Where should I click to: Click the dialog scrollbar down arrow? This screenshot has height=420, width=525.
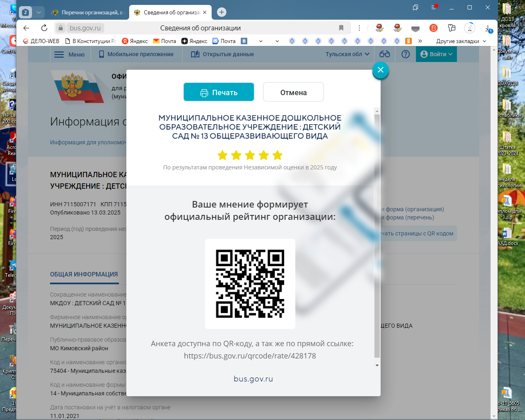[377, 365]
